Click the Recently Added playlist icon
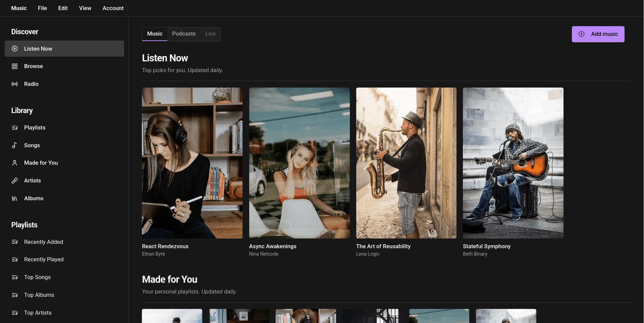 [14, 242]
